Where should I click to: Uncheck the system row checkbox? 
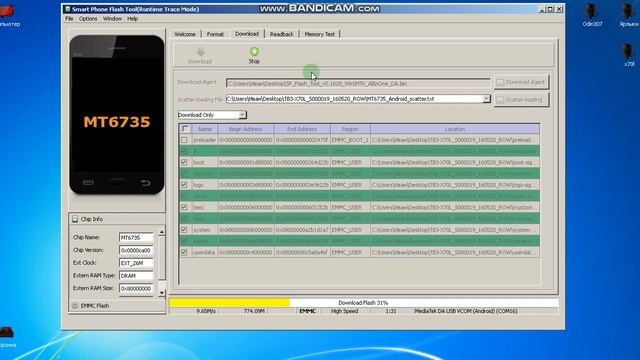184,230
